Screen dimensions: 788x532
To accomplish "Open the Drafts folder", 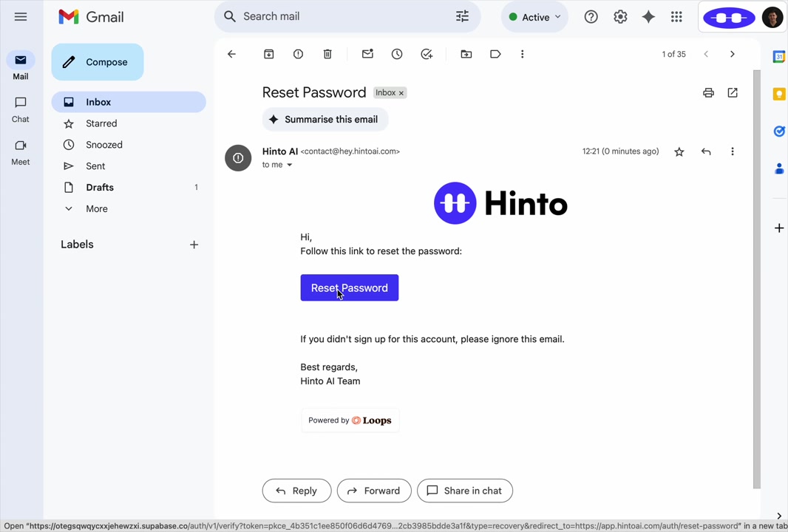I will click(100, 187).
